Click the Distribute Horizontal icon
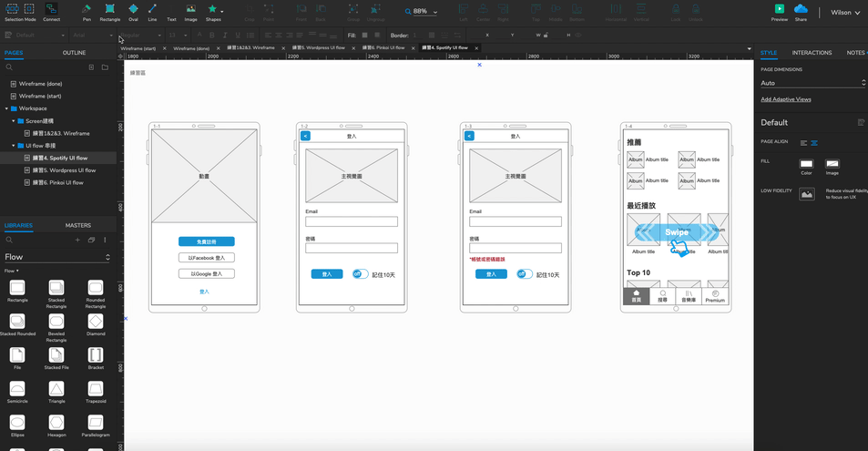 (x=616, y=9)
